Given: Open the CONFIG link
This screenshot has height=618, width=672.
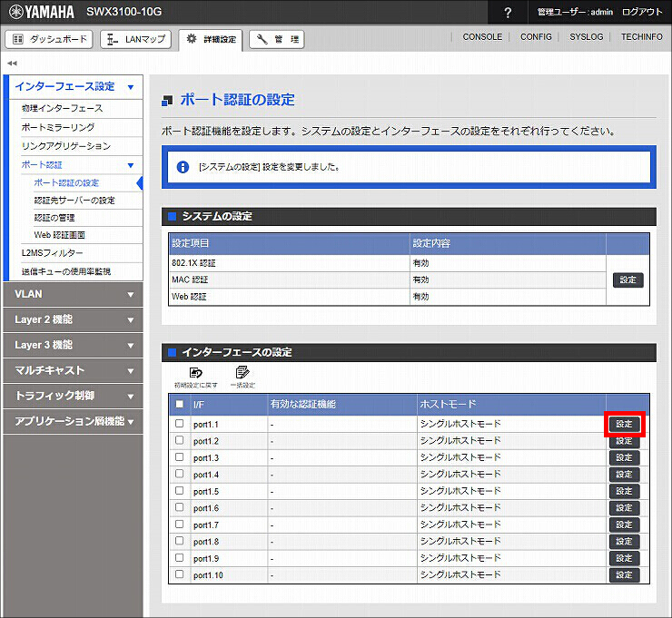Looking at the screenshot, I should pyautogui.click(x=536, y=37).
